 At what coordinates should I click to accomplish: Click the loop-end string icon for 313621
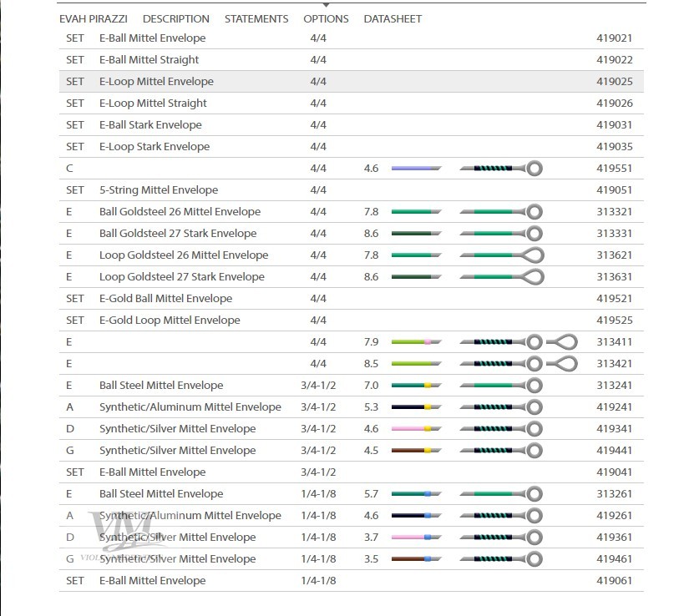pyautogui.click(x=502, y=255)
